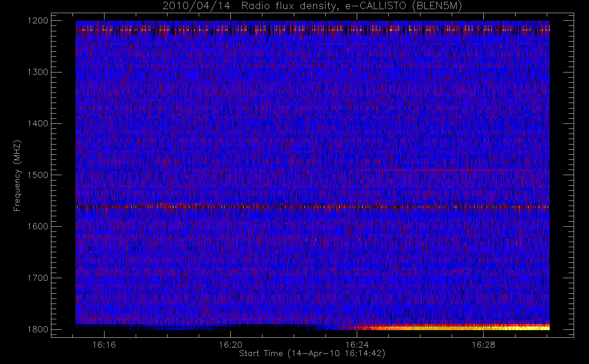Click the '1300' frequency axis label
Screen dimensions: 589x364
pyautogui.click(x=38, y=72)
